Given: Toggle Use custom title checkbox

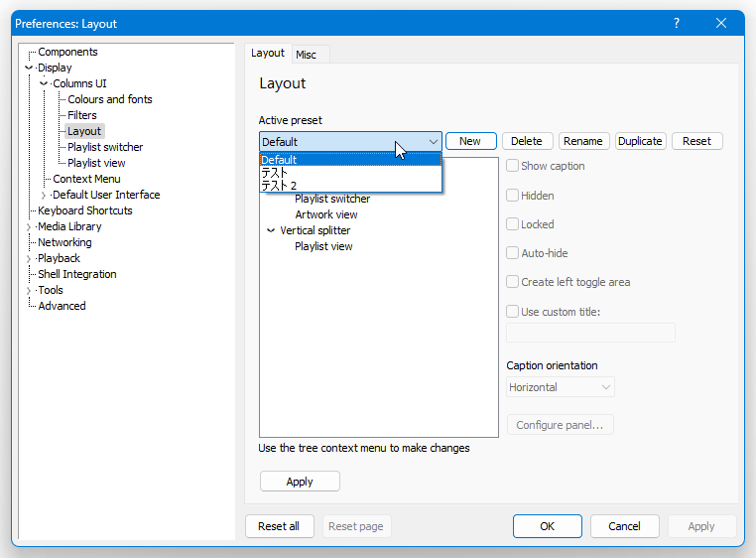Looking at the screenshot, I should click(512, 312).
